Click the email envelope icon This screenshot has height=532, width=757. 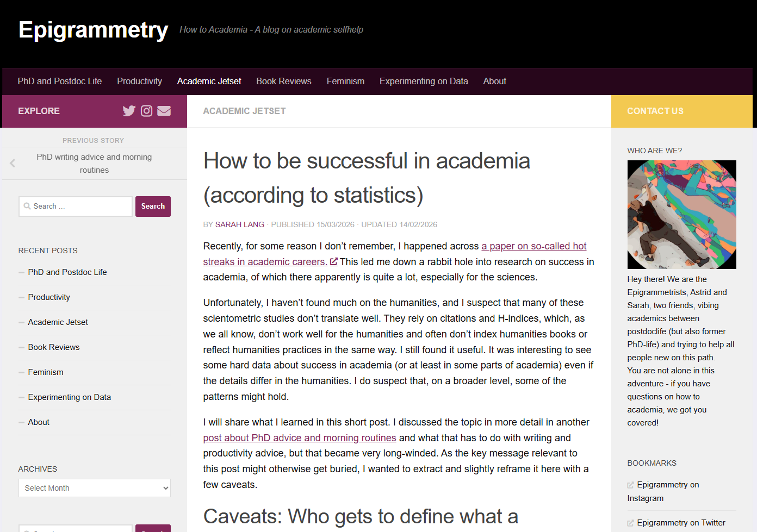[x=164, y=111]
